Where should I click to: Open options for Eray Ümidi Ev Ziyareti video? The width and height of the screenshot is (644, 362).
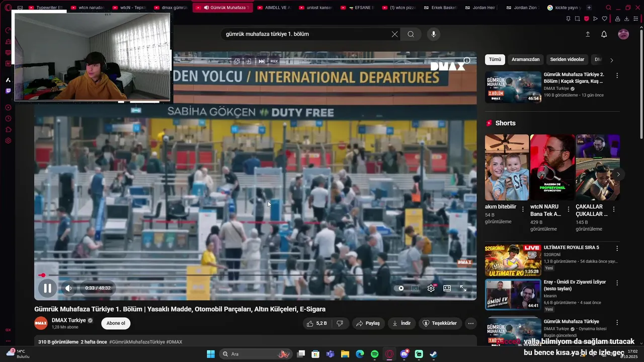(x=617, y=283)
